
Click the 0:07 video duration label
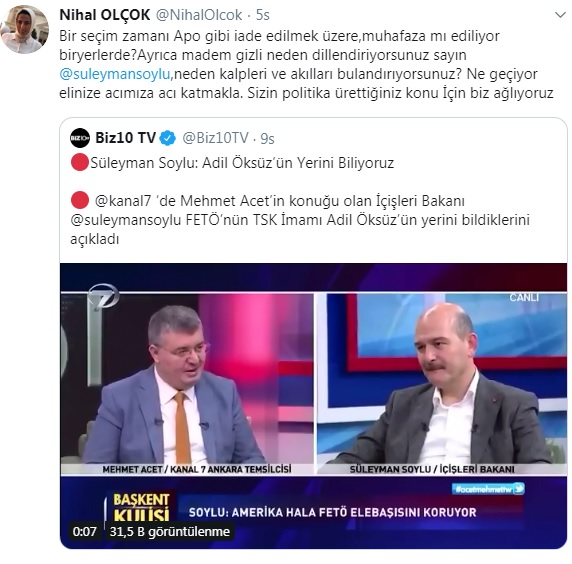pyautogui.click(x=85, y=532)
